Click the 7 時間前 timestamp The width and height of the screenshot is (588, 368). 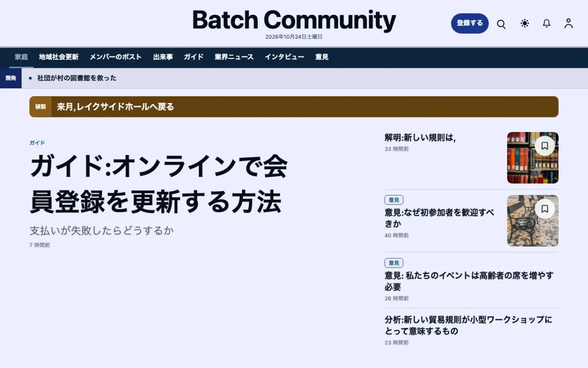tap(40, 245)
